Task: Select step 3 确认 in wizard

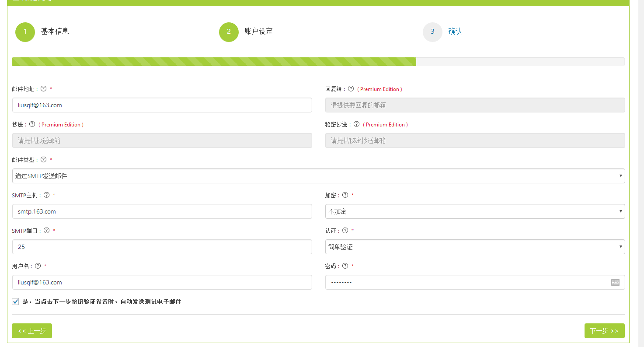Action: coord(432,32)
